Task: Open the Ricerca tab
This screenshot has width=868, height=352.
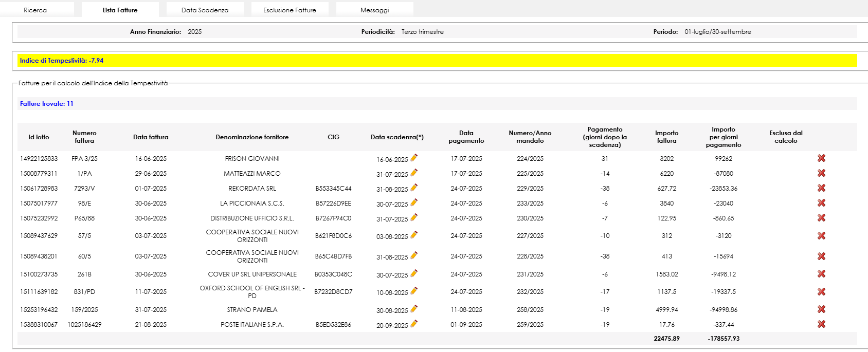Action: coord(35,10)
